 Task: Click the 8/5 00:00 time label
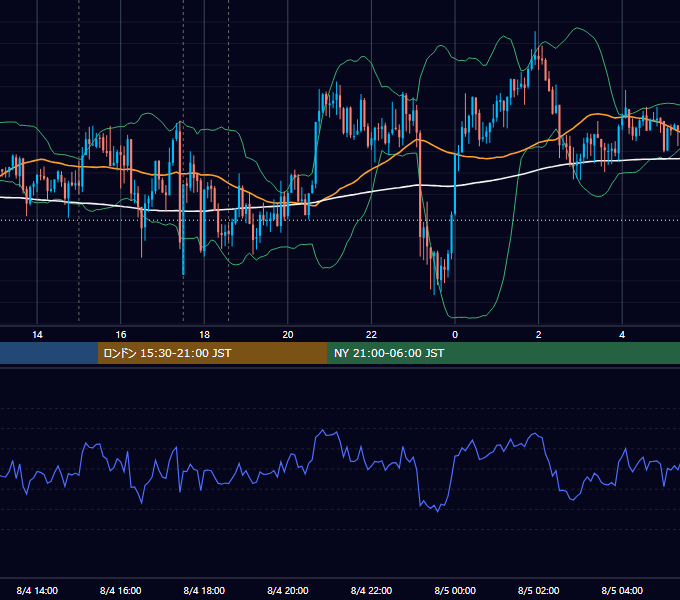[x=455, y=590]
